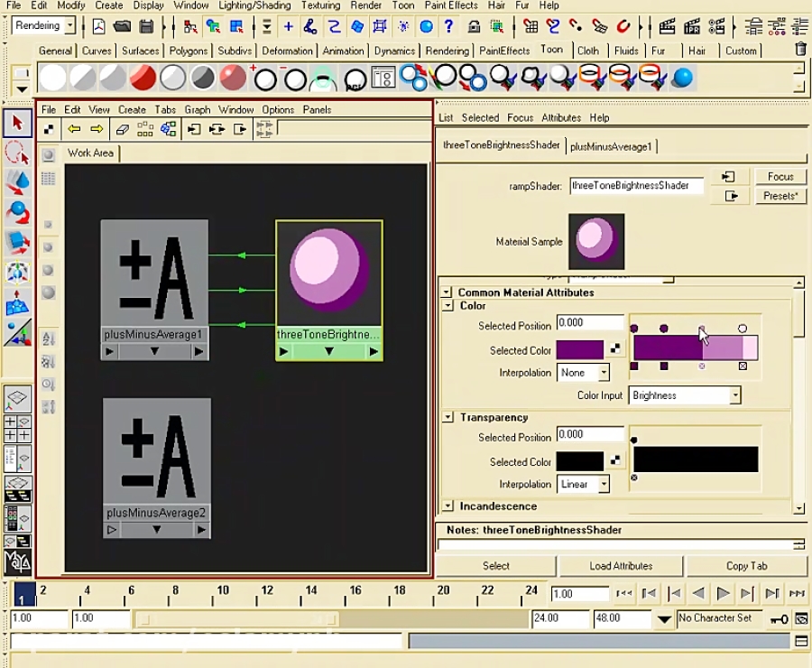Viewport: 812px width, 668px height.
Task: Delete last color ramp handle via X box
Action: coord(743,366)
